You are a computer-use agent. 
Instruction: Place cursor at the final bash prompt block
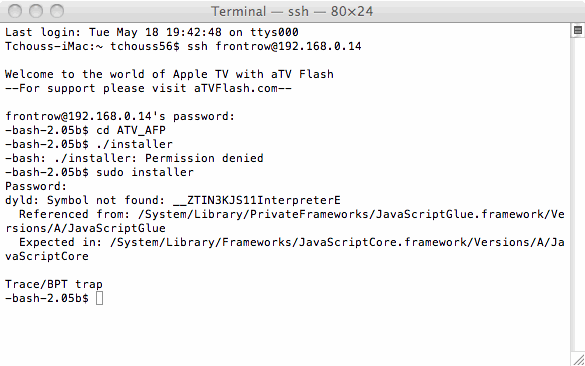(99, 298)
